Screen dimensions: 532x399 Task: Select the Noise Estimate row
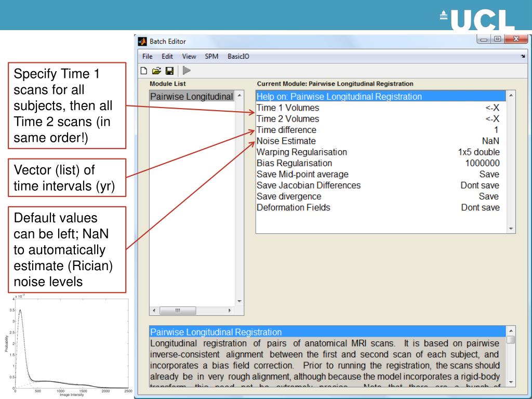(381, 141)
